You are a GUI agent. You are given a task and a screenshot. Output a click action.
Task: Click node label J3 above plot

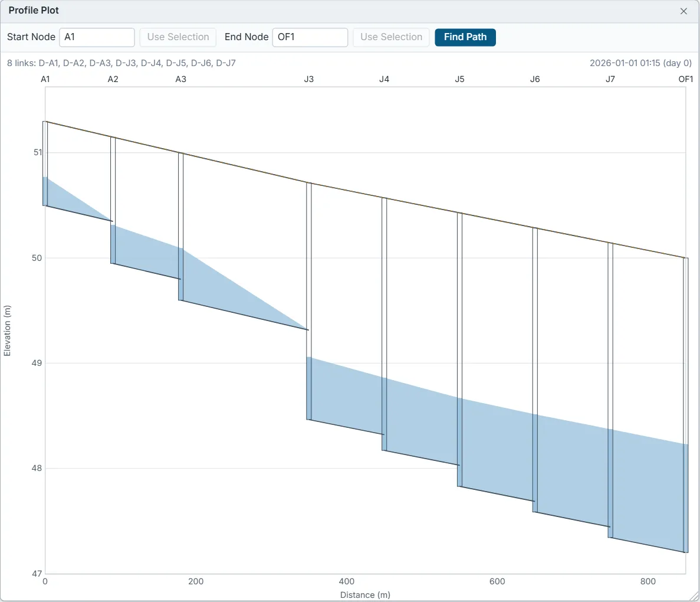click(309, 79)
